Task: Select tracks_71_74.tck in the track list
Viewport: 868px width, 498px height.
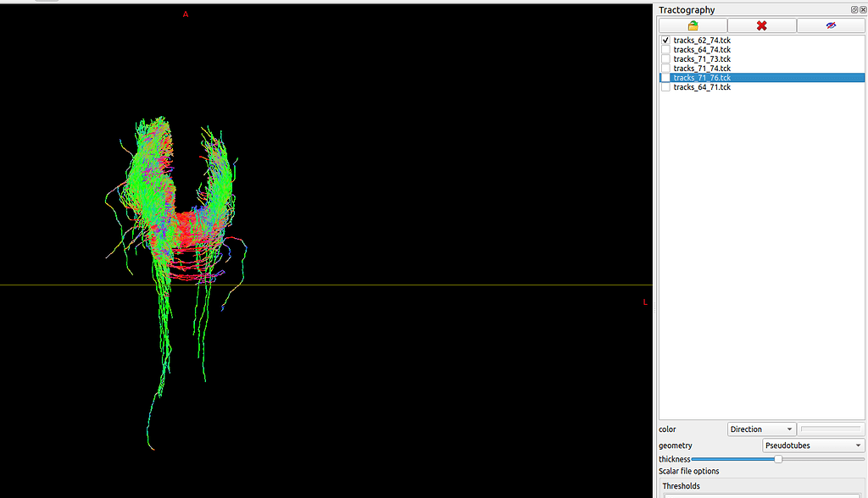Action: (700, 68)
